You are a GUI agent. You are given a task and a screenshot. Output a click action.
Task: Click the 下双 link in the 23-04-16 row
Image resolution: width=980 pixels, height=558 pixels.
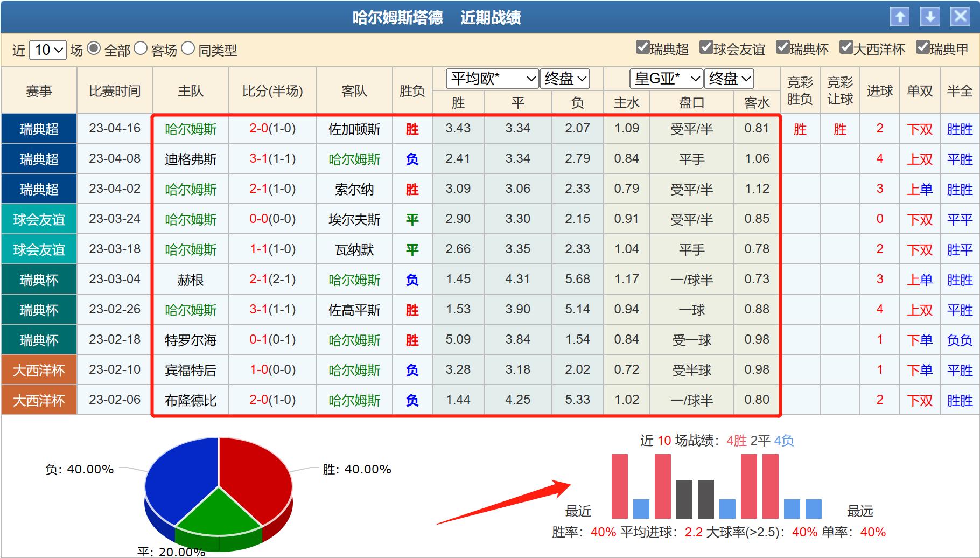919,128
